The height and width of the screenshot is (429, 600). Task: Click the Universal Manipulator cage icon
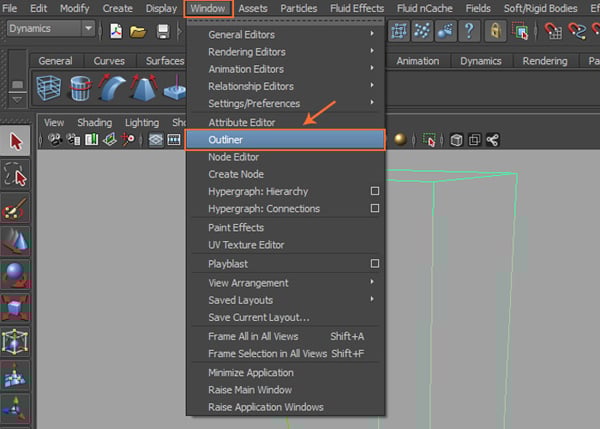(x=15, y=341)
